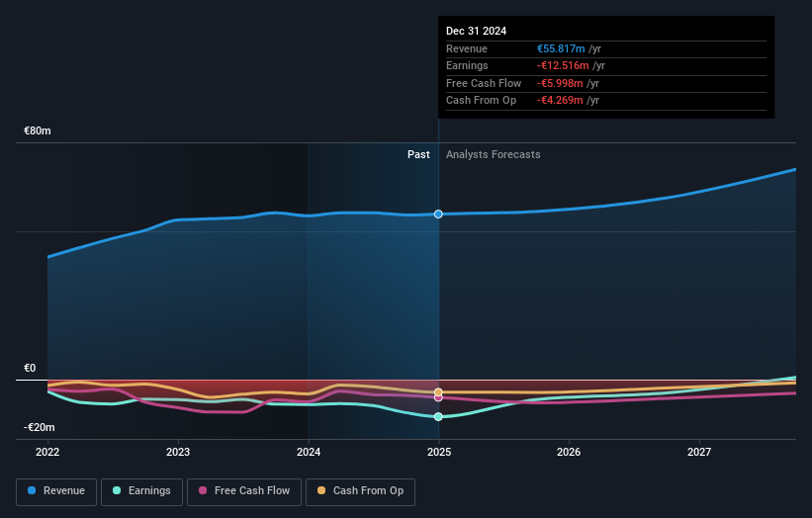Click the Revenue row label in tooltip
This screenshot has height=518, width=812.
(x=467, y=48)
